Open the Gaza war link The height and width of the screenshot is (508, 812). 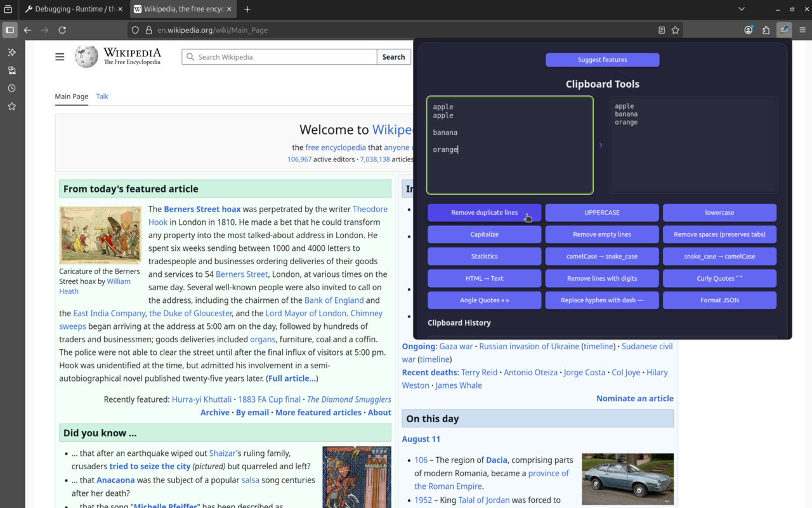tap(456, 347)
